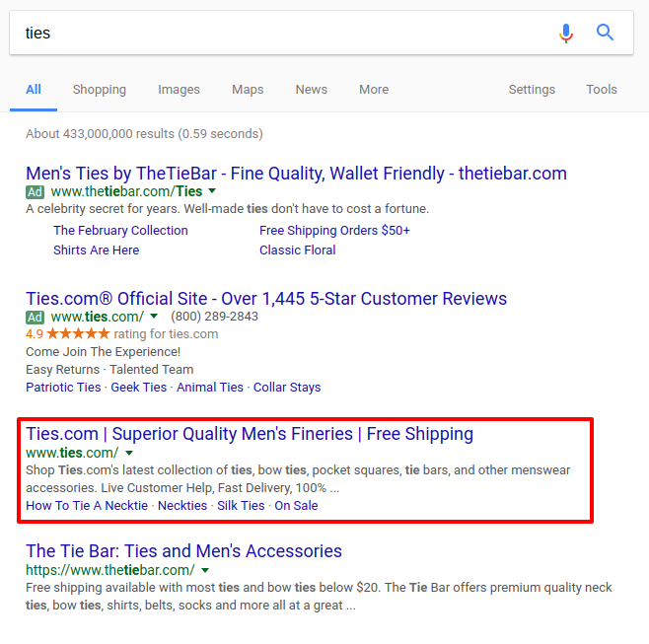The width and height of the screenshot is (649, 644).
Task: Open Neckties sitelink
Action: click(182, 505)
